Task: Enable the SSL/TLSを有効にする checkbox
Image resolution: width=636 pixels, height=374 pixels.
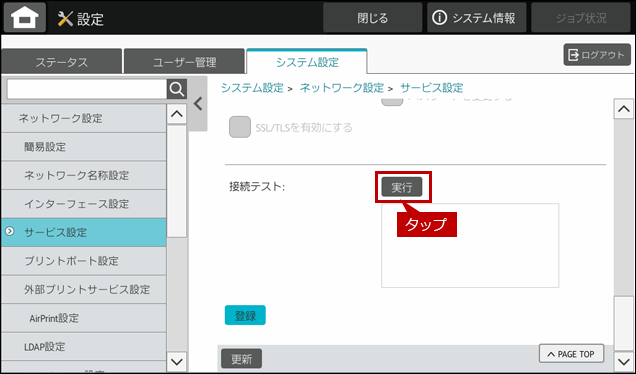Action: click(240, 127)
